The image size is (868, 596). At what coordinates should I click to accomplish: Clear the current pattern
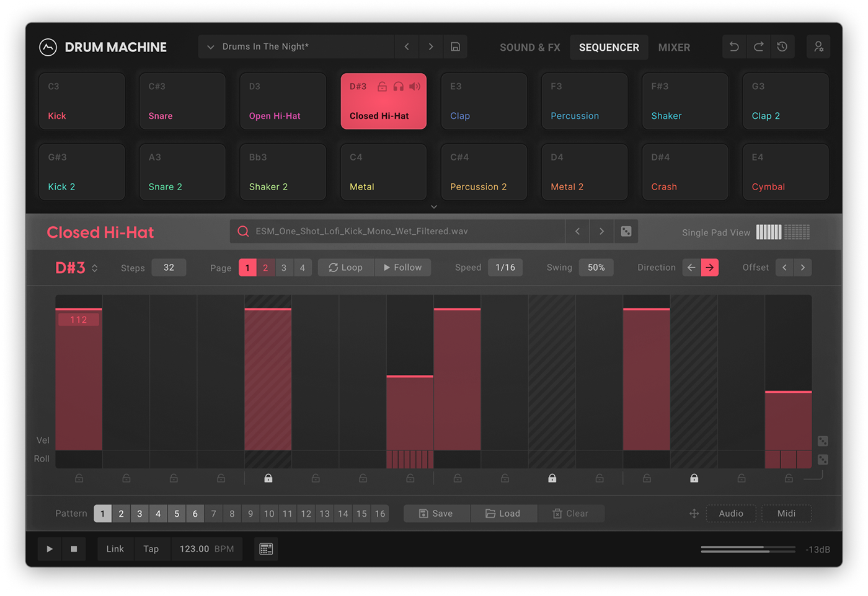click(x=570, y=513)
